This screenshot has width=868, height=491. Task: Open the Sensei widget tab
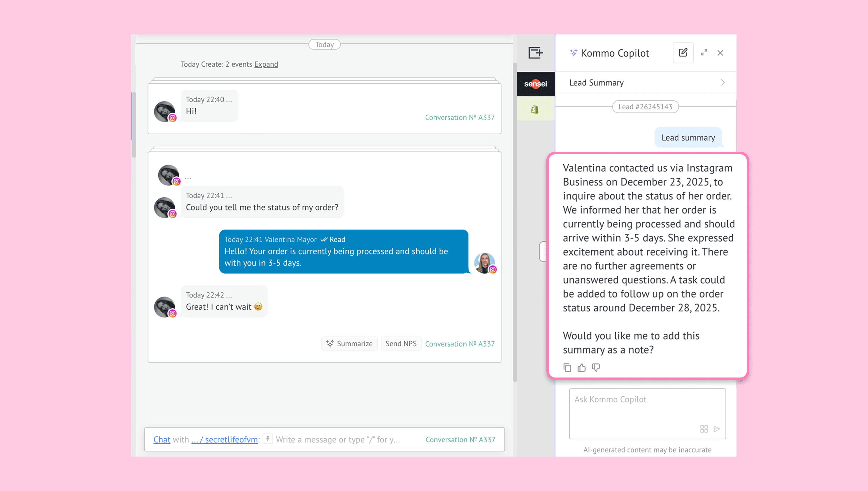(x=535, y=84)
